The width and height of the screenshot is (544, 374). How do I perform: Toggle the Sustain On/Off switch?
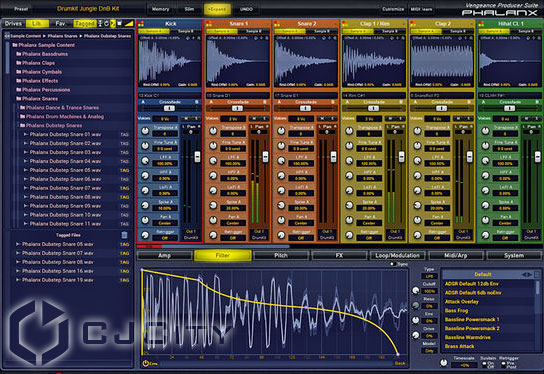[x=484, y=364]
